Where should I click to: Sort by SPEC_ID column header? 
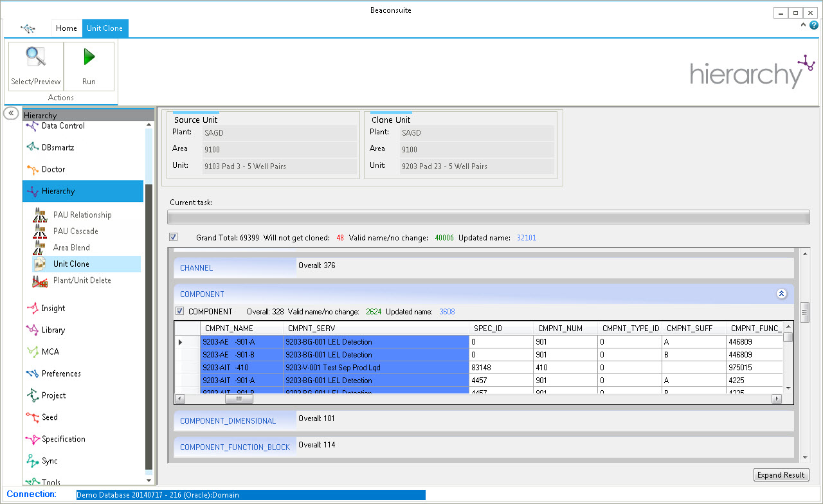[x=502, y=328]
